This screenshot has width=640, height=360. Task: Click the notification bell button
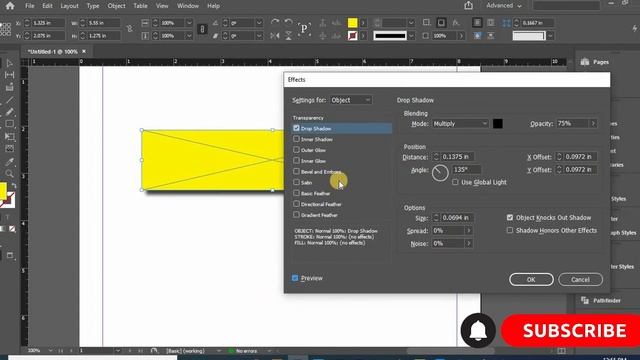point(478,331)
